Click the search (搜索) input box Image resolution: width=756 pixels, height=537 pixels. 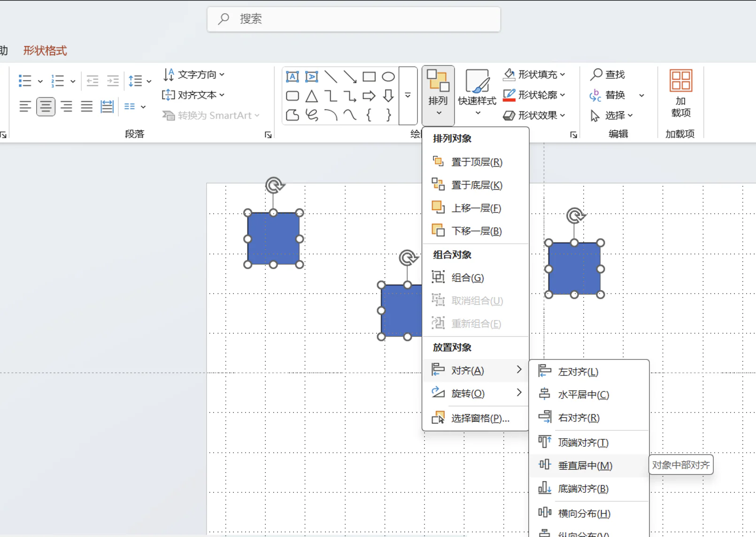354,19
